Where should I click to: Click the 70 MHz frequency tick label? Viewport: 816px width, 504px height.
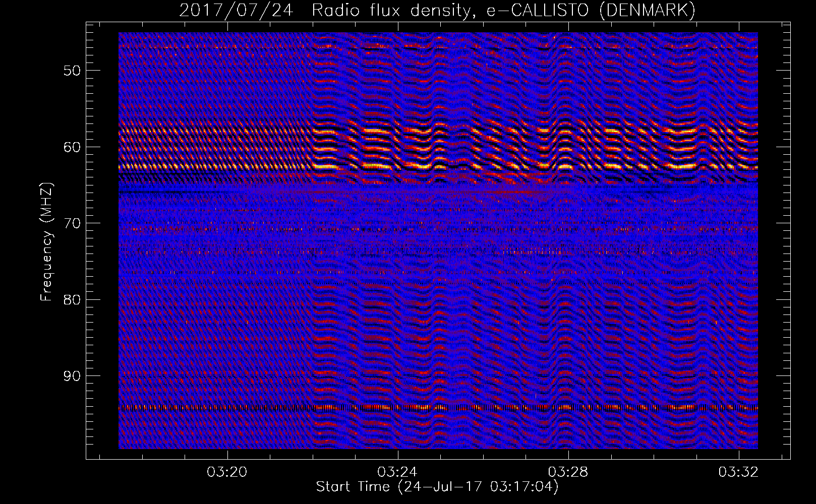(x=72, y=223)
